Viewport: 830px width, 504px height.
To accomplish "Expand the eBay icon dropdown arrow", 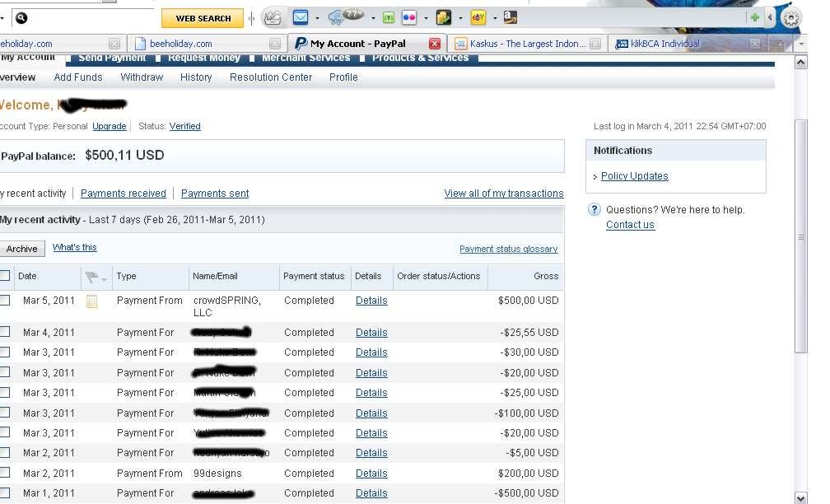I will click(x=494, y=18).
